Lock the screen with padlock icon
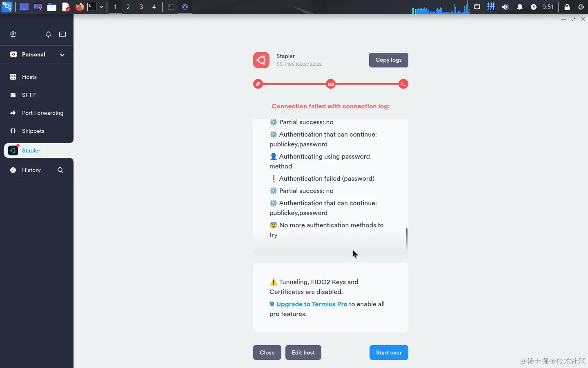 tap(567, 7)
